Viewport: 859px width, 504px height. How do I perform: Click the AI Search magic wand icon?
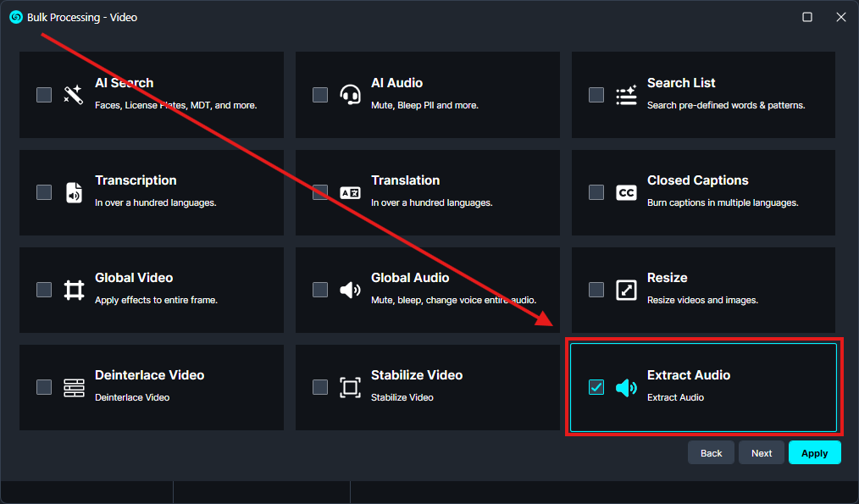pos(74,95)
